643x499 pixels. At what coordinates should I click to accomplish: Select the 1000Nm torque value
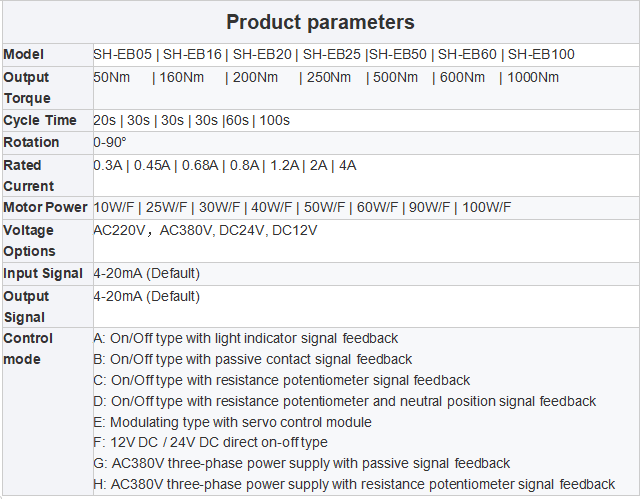(534, 78)
